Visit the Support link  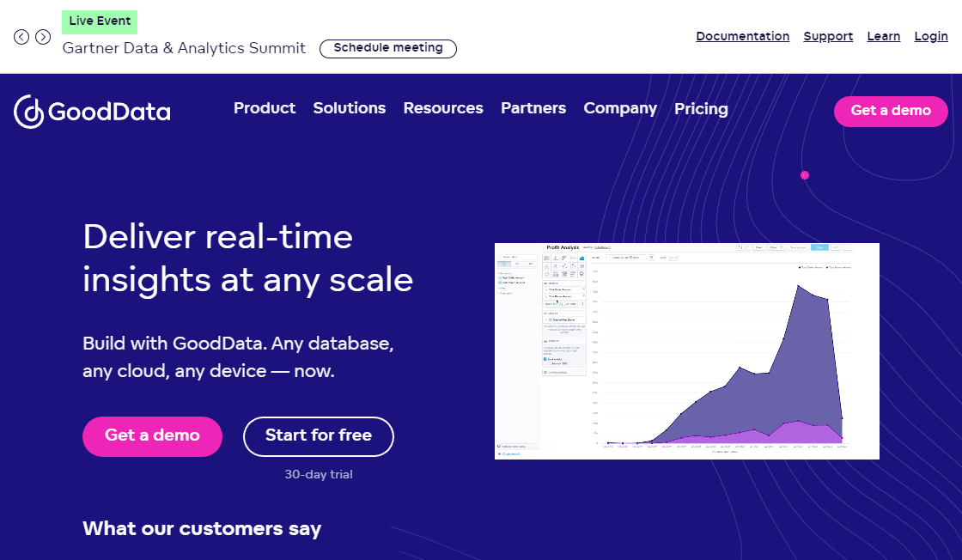(x=828, y=36)
